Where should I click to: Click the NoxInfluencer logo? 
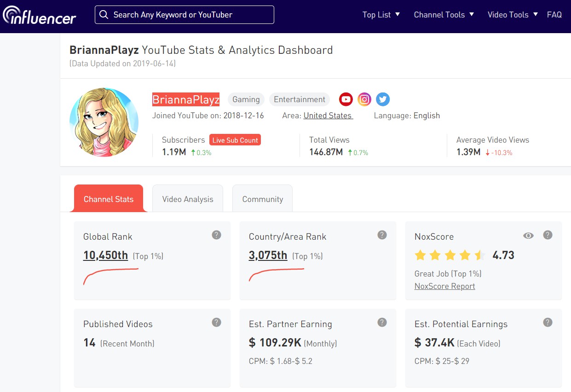pos(39,15)
